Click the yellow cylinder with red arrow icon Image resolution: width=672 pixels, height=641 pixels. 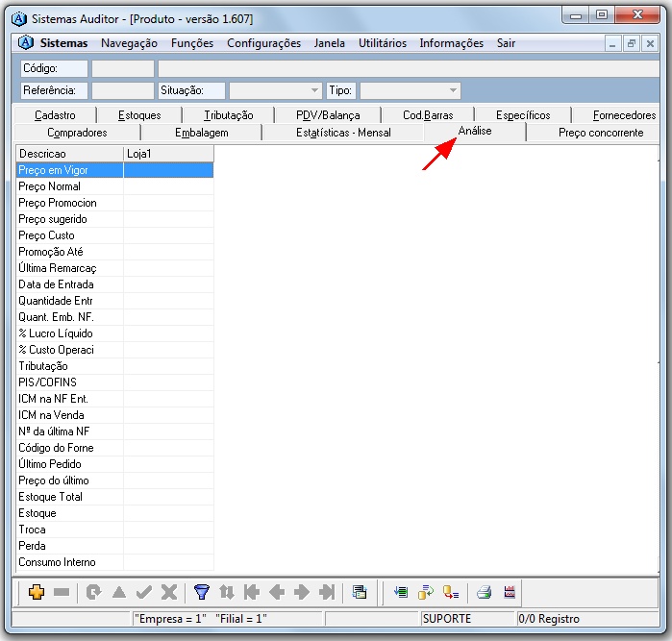(x=451, y=592)
